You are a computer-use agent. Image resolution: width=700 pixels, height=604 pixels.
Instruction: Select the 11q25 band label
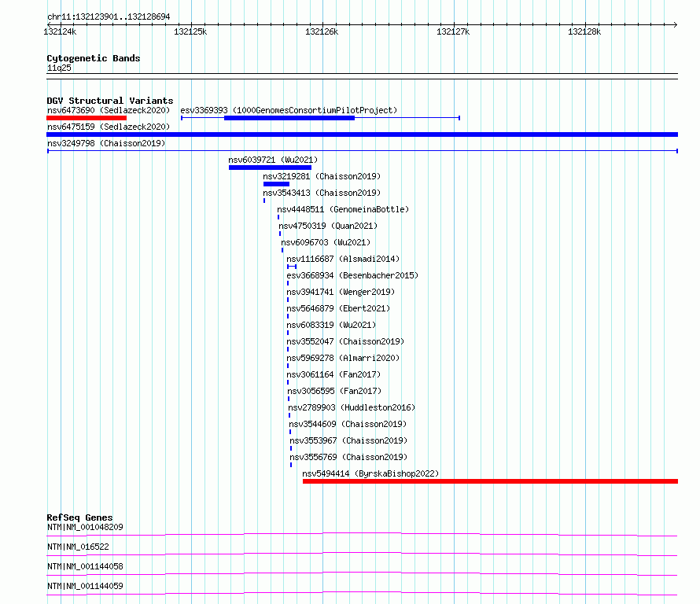[x=59, y=68]
